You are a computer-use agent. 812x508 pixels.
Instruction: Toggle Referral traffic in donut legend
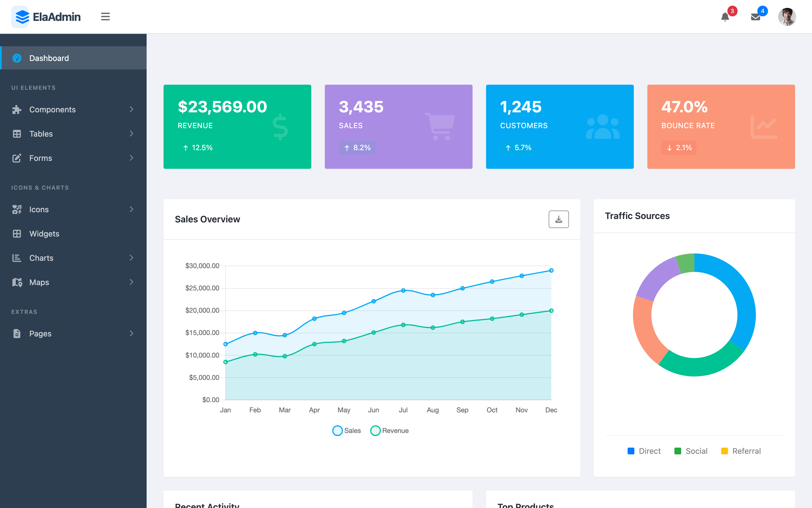(x=741, y=451)
